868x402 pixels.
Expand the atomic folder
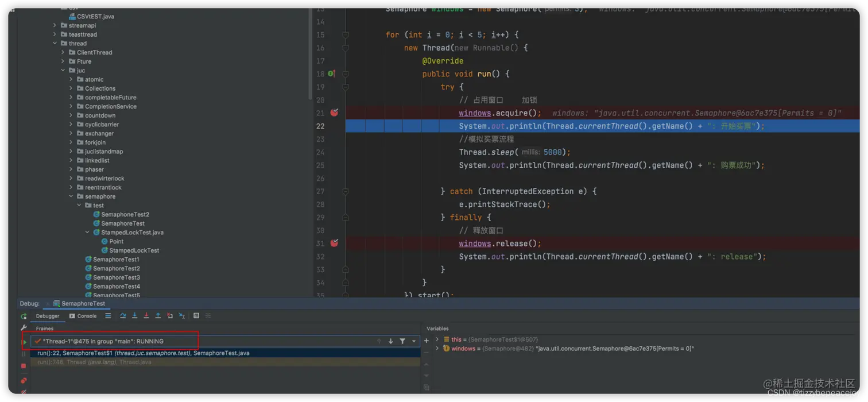[71, 79]
